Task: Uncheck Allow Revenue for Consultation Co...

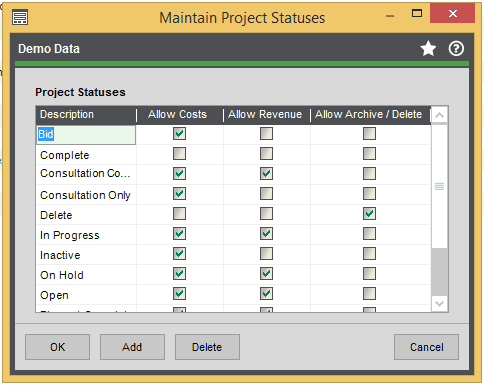Action: click(x=266, y=174)
